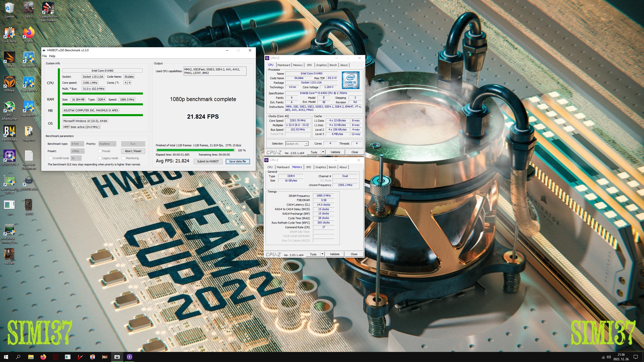Click the Abort / Reset button
The height and width of the screenshot is (362, 644).
click(133, 151)
